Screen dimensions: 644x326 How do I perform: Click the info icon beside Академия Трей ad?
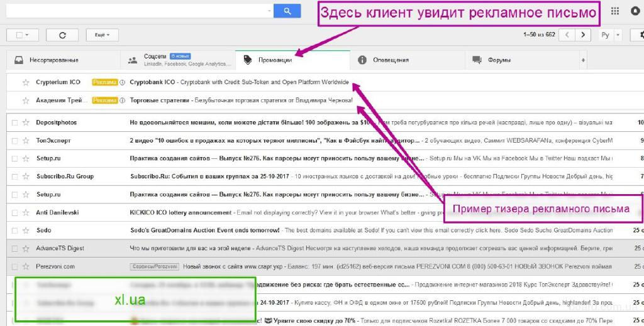pos(122,101)
